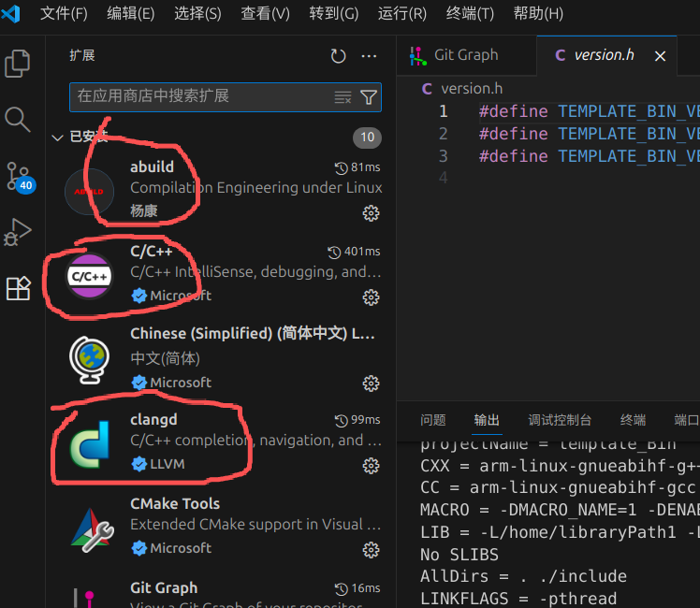This screenshot has height=608, width=700.
Task: Open the Extensions panel more actions menu
Action: (369, 56)
